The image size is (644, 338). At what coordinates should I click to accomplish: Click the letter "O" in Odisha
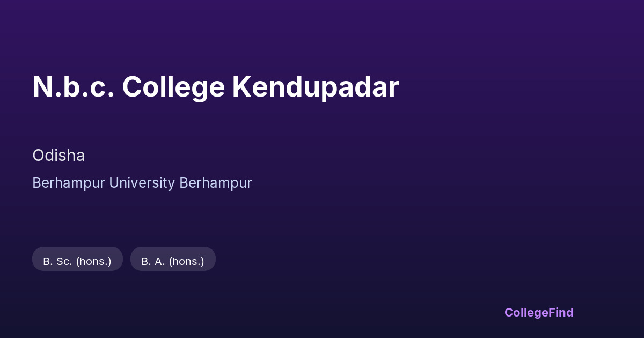click(x=38, y=156)
